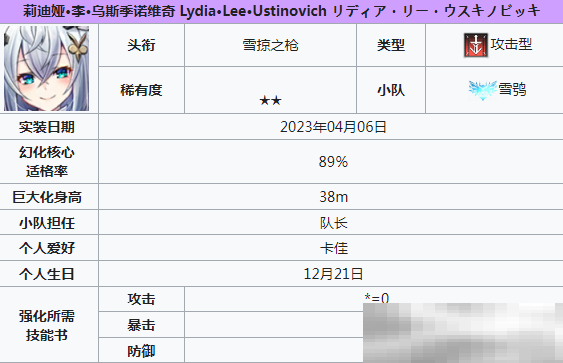
Task: Click the 雪掠之枪 title value
Action: (270, 45)
